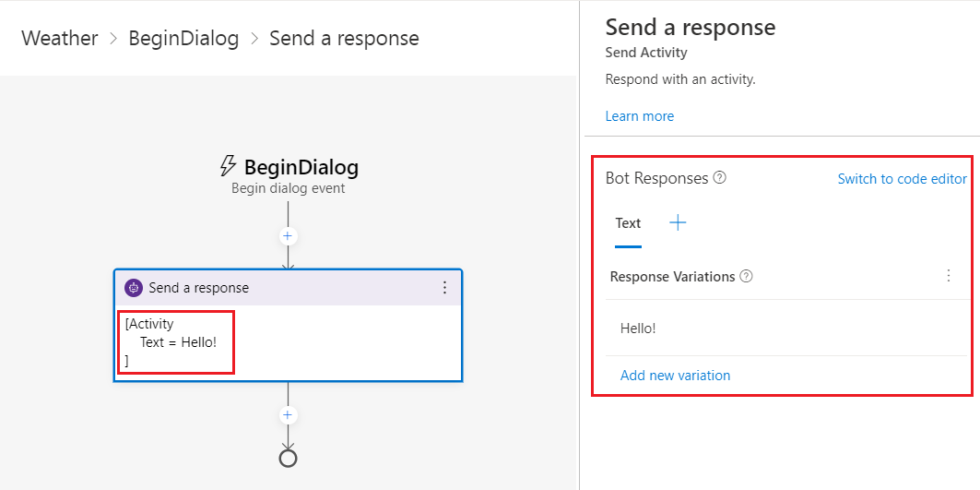Click Switch to code editor

click(x=902, y=179)
